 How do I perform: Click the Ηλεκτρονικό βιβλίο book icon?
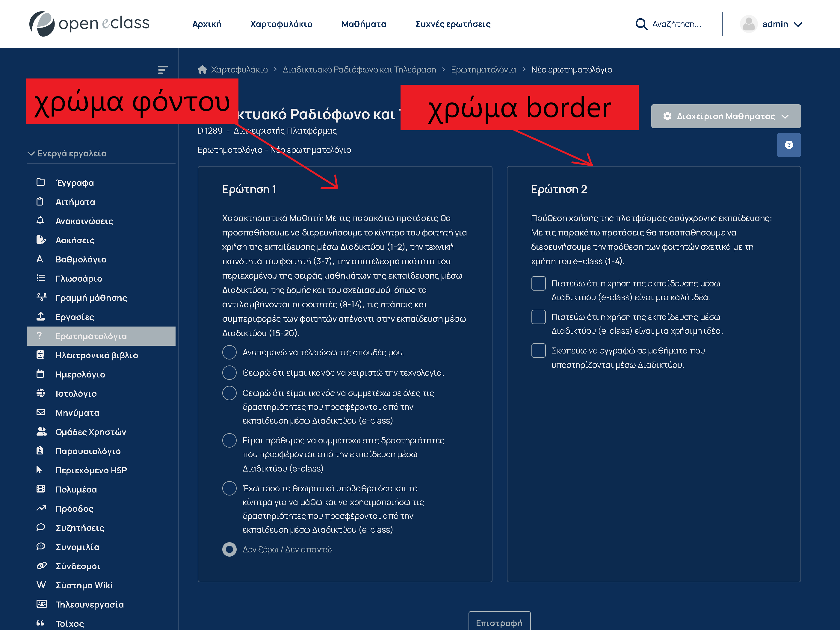pos(40,355)
